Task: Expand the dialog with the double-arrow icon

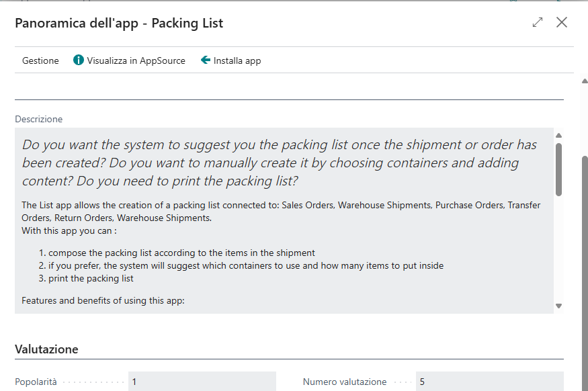Action: coord(538,22)
